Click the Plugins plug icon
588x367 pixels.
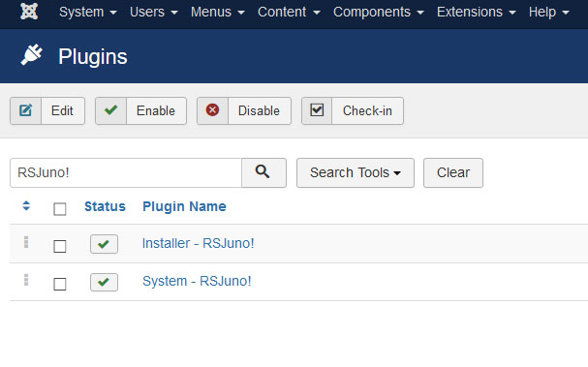[x=32, y=55]
